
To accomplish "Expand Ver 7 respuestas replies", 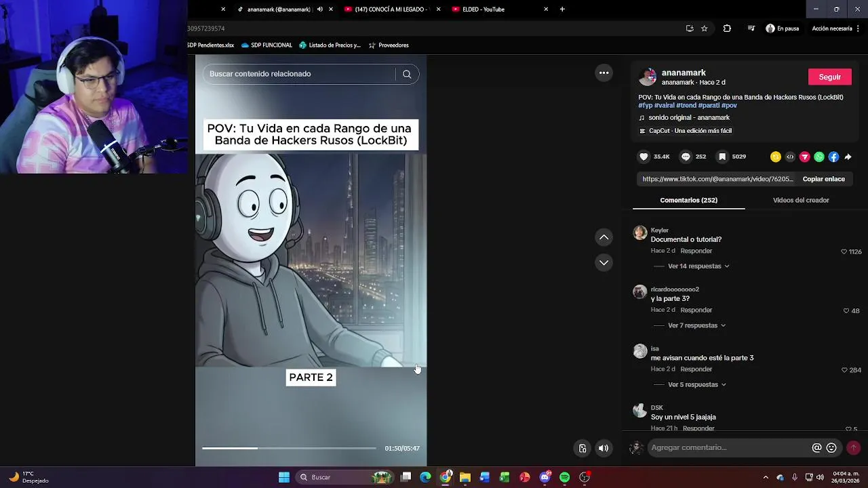I will [696, 325].
